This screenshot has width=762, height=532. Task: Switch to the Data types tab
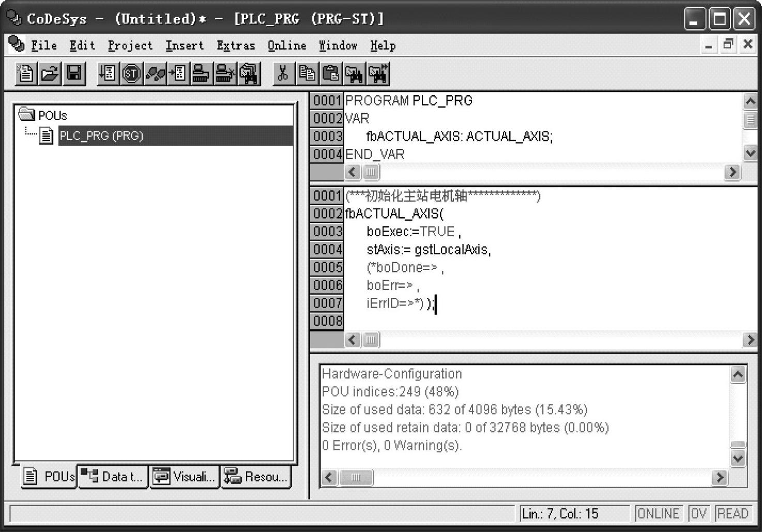113,476
